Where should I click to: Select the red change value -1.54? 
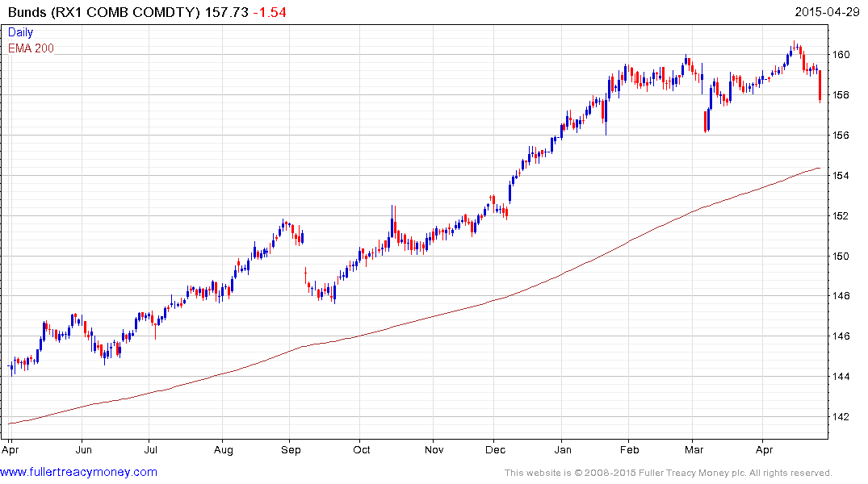click(x=270, y=12)
